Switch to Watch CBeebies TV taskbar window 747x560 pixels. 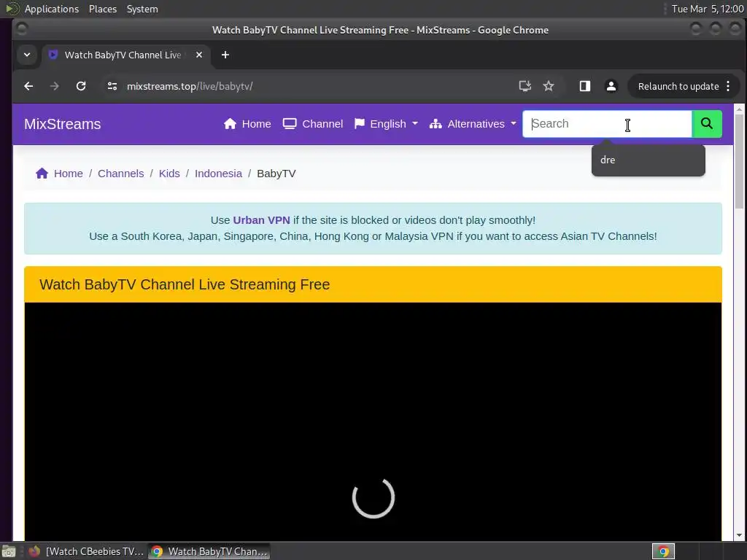click(86, 551)
